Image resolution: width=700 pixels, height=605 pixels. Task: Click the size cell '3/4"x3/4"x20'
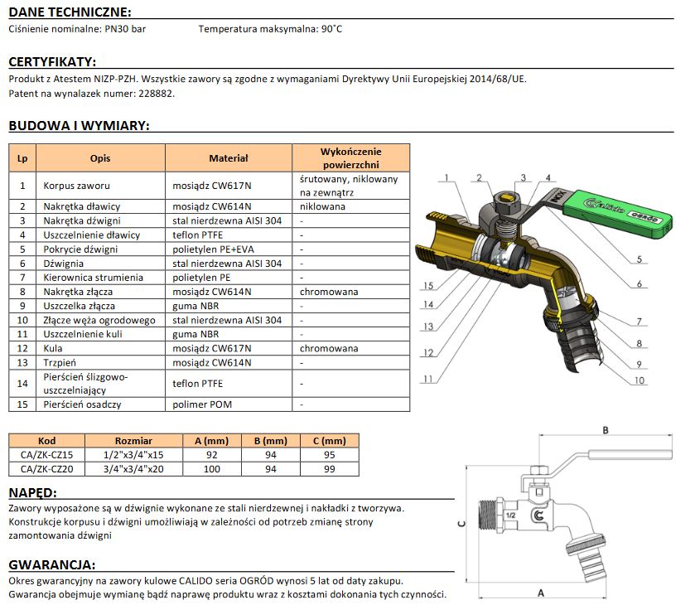(x=133, y=469)
